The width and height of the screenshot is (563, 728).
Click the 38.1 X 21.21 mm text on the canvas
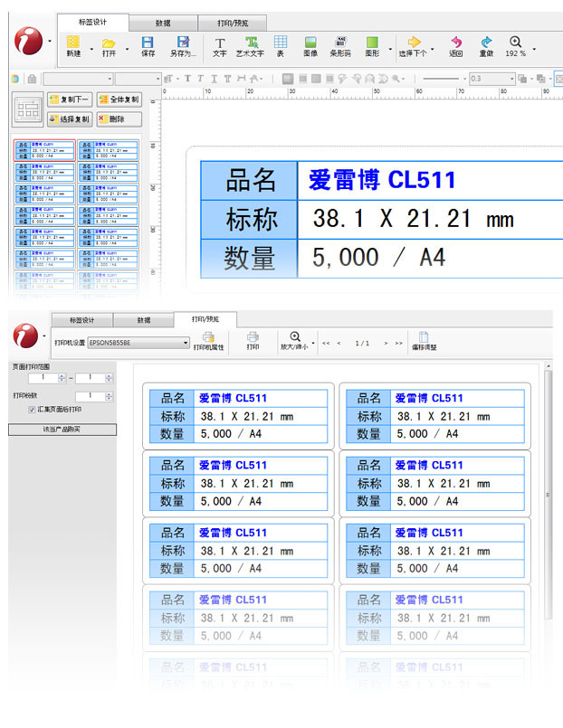tap(413, 219)
